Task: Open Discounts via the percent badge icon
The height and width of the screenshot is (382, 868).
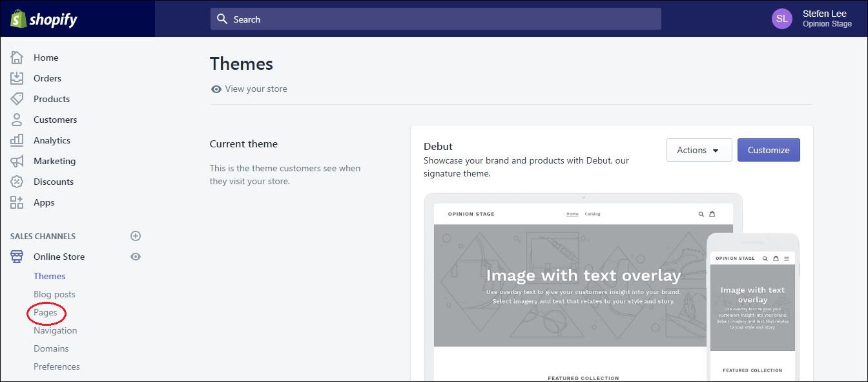Action: point(17,182)
